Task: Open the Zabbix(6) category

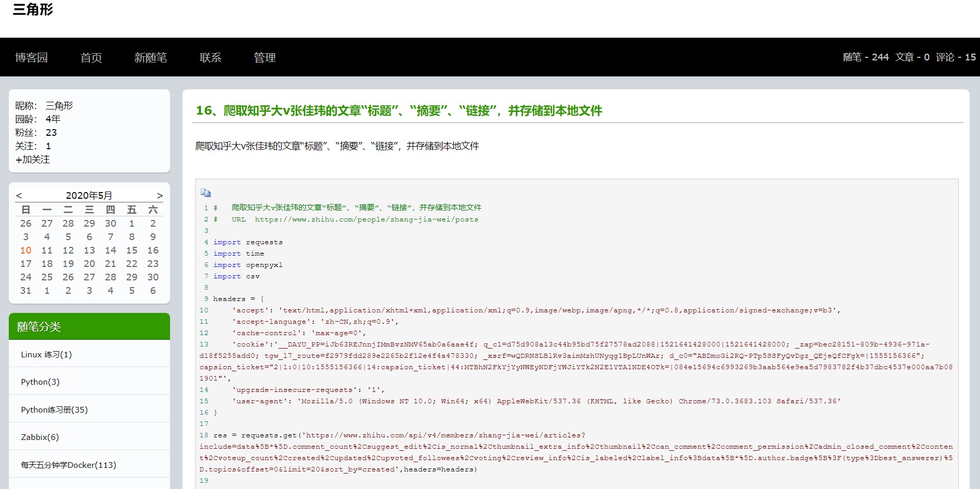Action: click(x=40, y=437)
